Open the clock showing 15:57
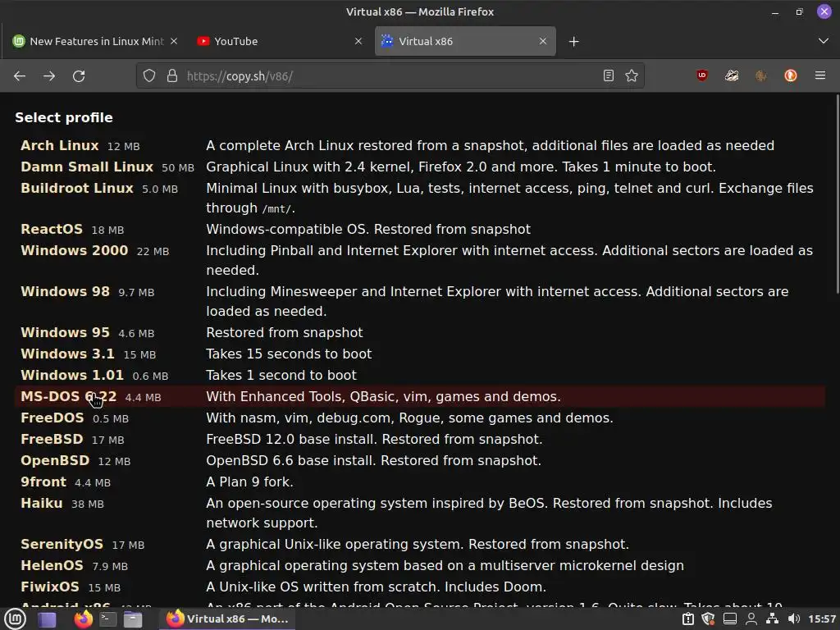The width and height of the screenshot is (840, 630). pos(822,619)
